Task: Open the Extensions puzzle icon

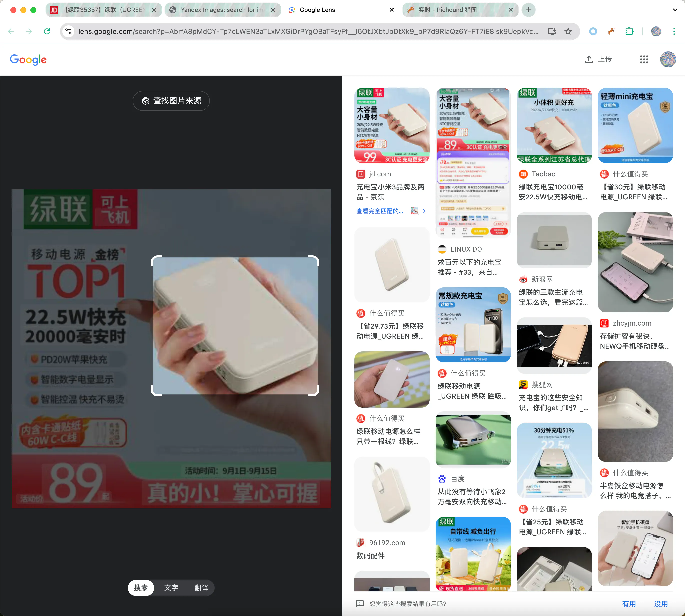Action: click(629, 31)
